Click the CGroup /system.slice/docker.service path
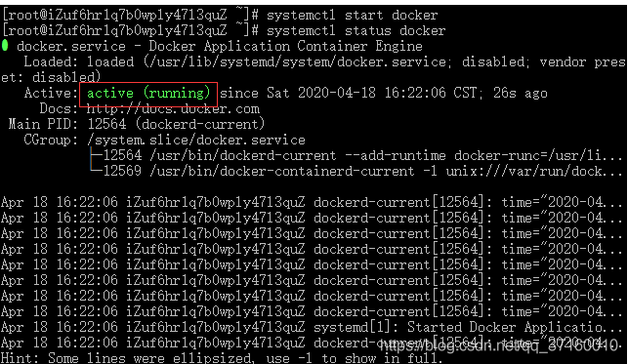This screenshot has width=628, height=364. [x=196, y=140]
